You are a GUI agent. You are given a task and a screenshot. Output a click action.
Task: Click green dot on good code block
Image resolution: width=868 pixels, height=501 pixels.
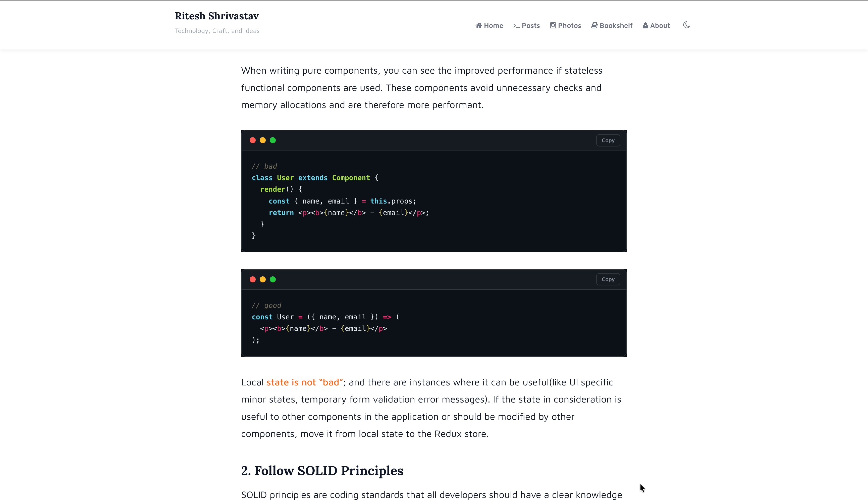(273, 279)
